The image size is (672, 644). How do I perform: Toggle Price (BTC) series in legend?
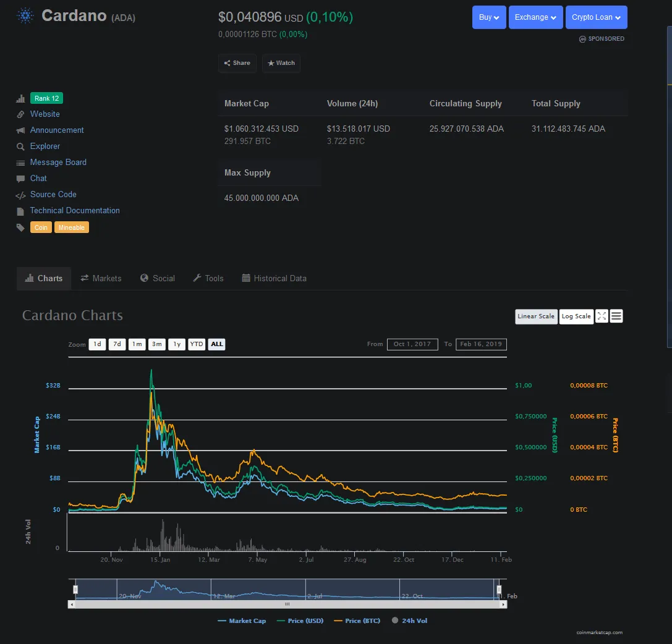pyautogui.click(x=357, y=621)
